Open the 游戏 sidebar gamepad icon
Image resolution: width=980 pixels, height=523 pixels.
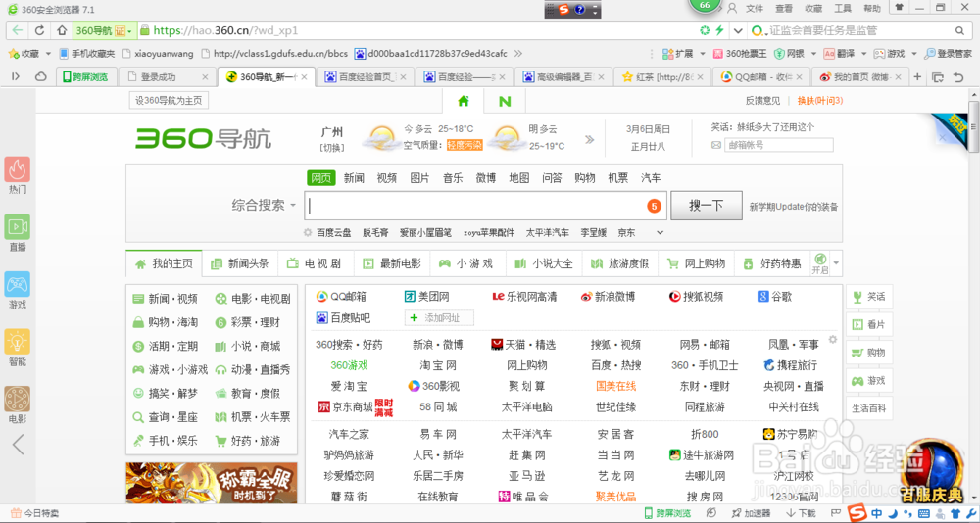18,284
